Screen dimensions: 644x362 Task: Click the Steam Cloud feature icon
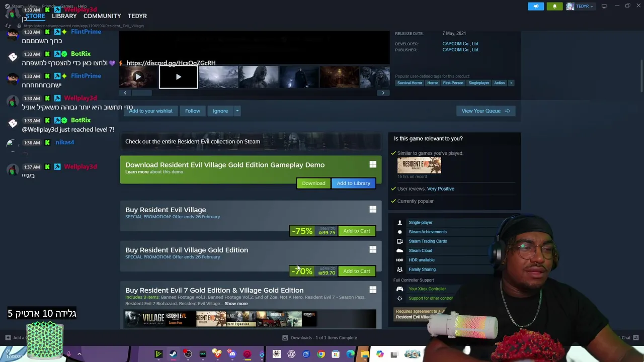pos(400,250)
